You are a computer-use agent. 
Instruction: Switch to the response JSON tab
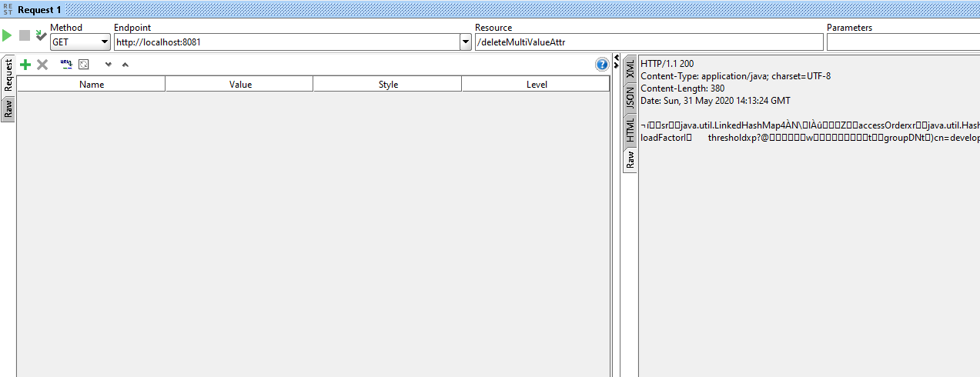(x=630, y=97)
